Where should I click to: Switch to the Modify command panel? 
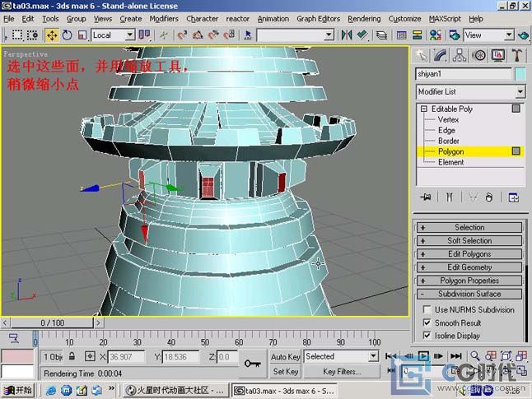pos(441,55)
